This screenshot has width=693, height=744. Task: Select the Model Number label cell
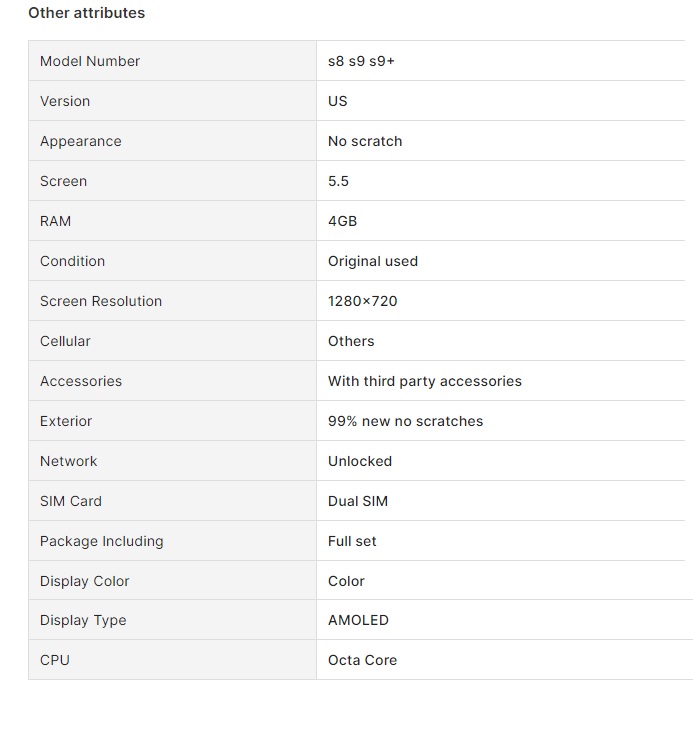172,61
